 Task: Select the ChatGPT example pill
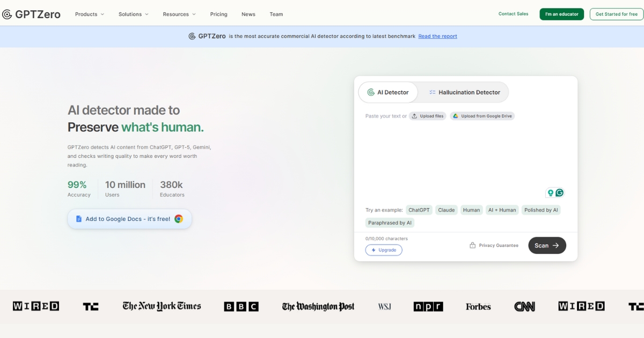point(419,210)
